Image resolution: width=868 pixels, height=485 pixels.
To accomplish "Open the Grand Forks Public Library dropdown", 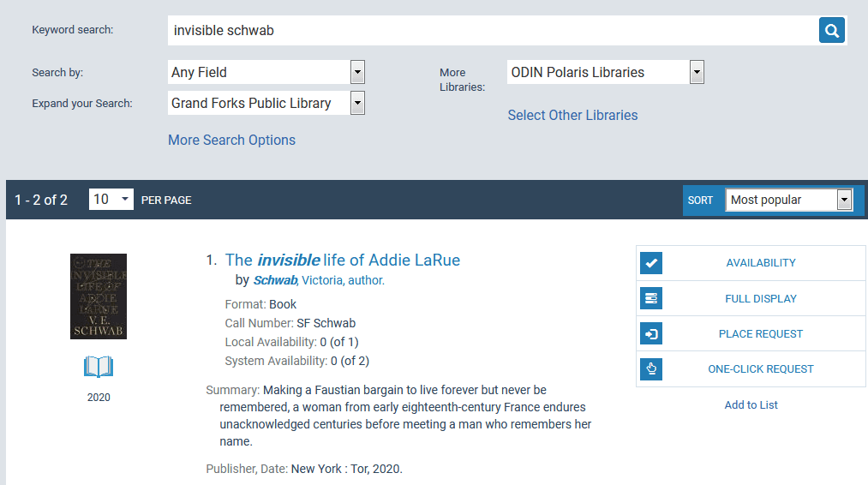I will pyautogui.click(x=266, y=103).
